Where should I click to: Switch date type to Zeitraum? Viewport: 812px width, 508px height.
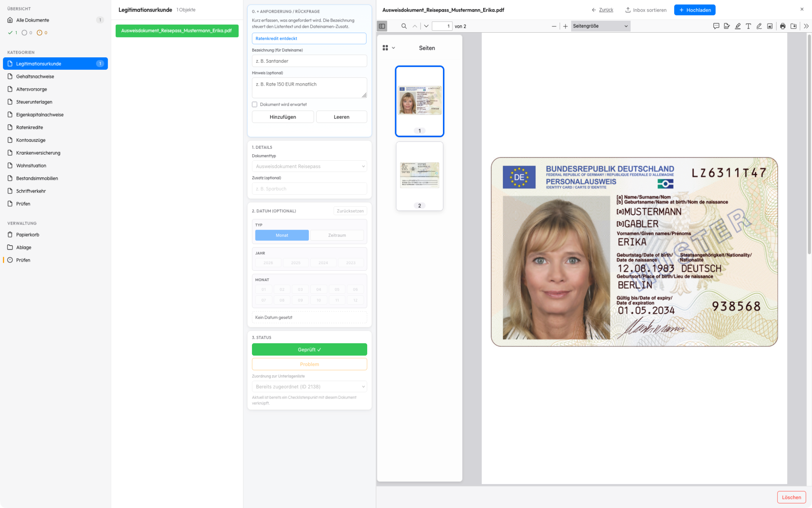(x=337, y=235)
